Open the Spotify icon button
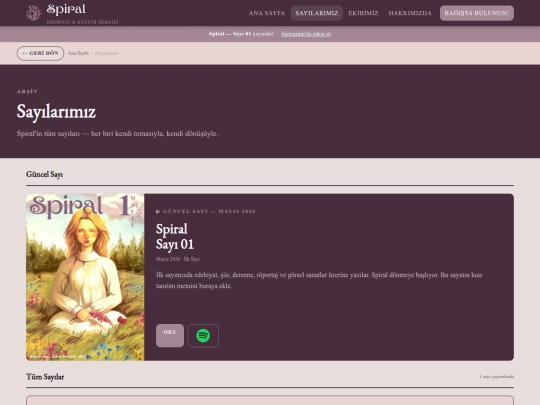This screenshot has width=540, height=405. click(x=203, y=335)
